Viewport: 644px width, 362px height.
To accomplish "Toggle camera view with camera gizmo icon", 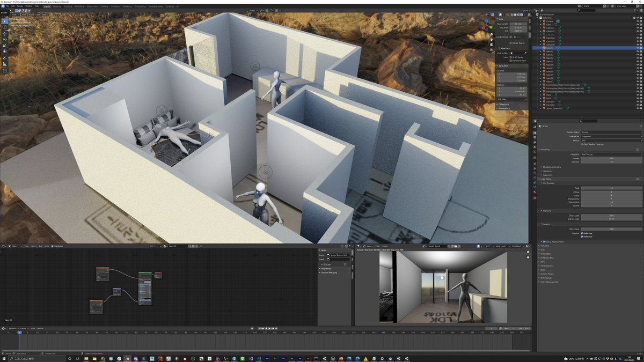I will pyautogui.click(x=492, y=45).
